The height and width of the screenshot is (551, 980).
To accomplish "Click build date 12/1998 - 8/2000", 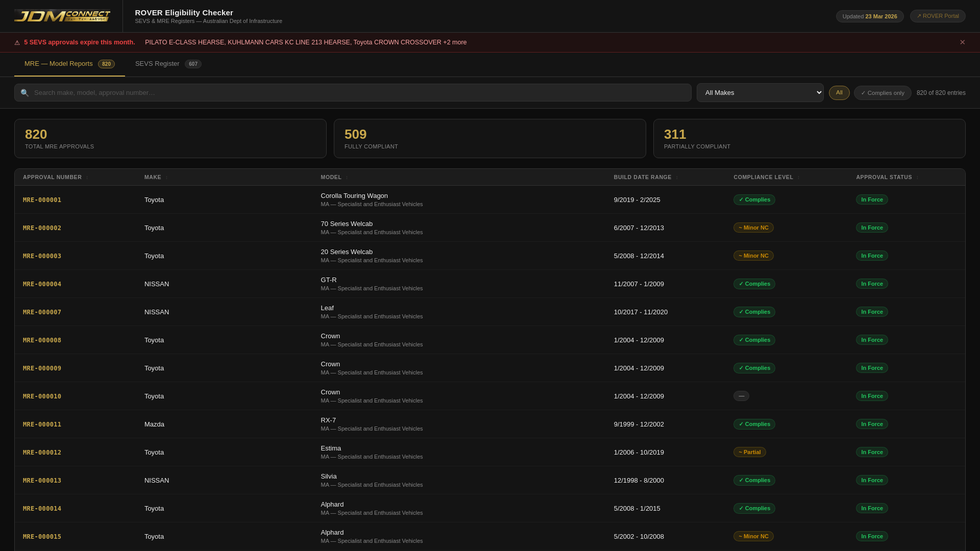I will tap(639, 481).
